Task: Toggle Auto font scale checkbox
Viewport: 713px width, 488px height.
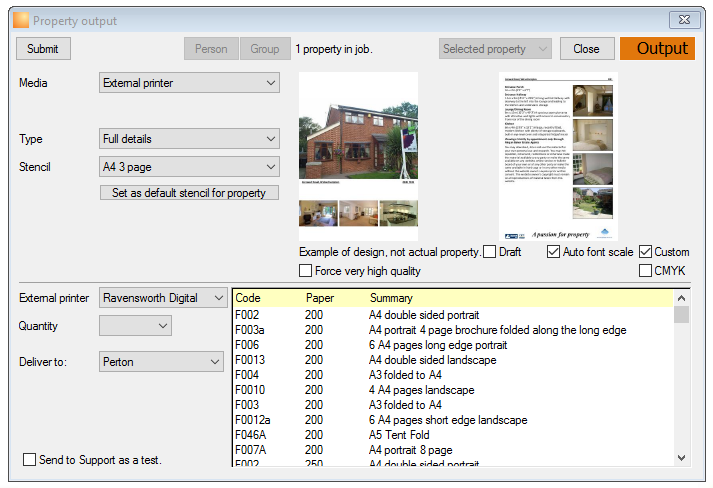Action: click(553, 252)
